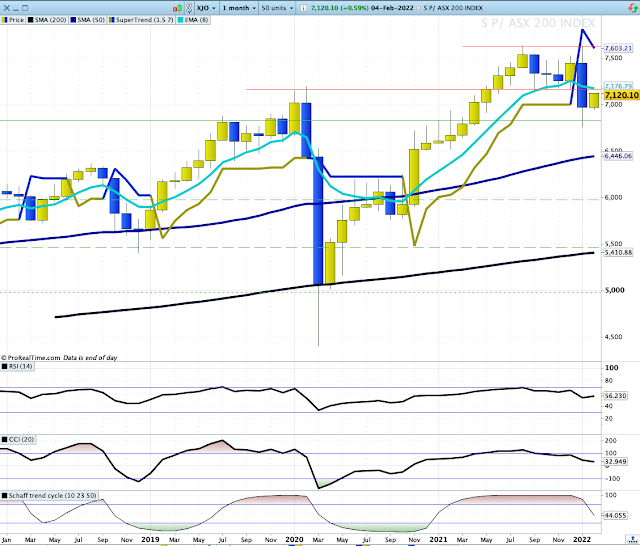Click the Schaff trend cycle square icon
The height and width of the screenshot is (546, 640).
click(x=4, y=495)
